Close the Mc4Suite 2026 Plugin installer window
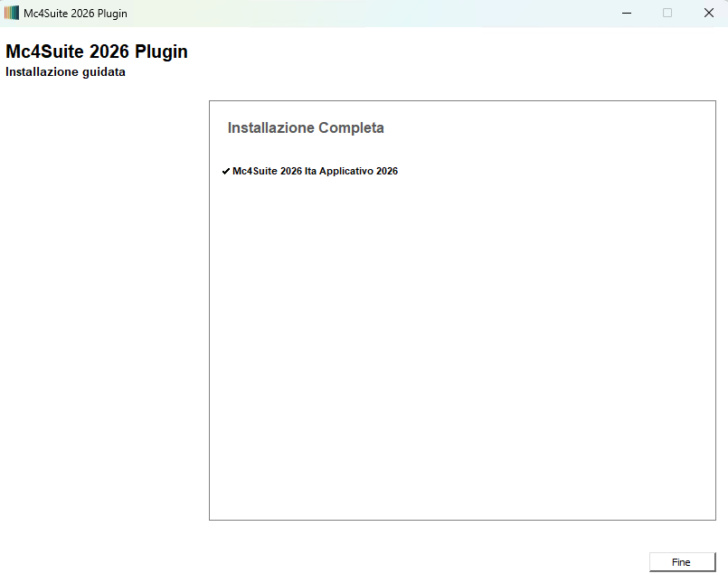Viewport: 728px width, 583px height. pyautogui.click(x=708, y=14)
